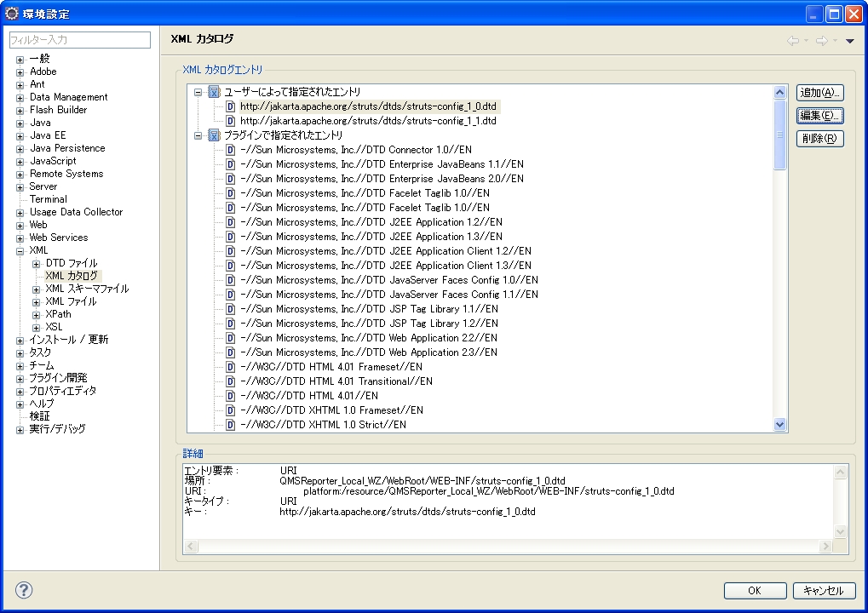The height and width of the screenshot is (613, 868).
Task: Click details pane vertical scrollbar down arrow
Action: pos(841,532)
